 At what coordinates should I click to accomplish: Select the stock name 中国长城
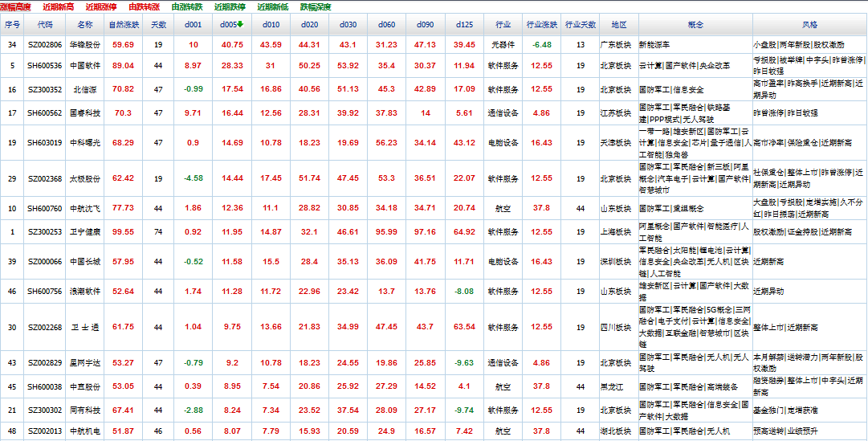tap(85, 262)
